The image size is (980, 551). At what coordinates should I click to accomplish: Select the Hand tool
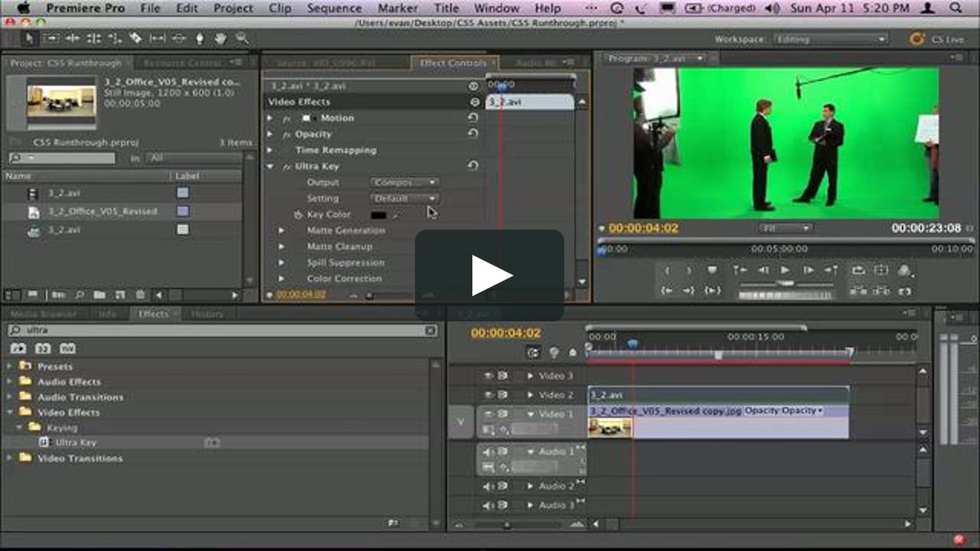tap(220, 37)
